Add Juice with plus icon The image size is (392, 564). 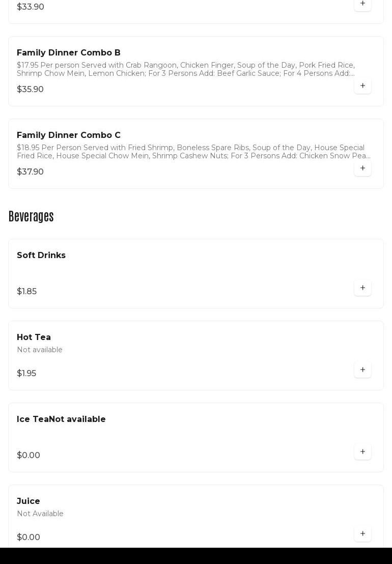tap(362, 533)
